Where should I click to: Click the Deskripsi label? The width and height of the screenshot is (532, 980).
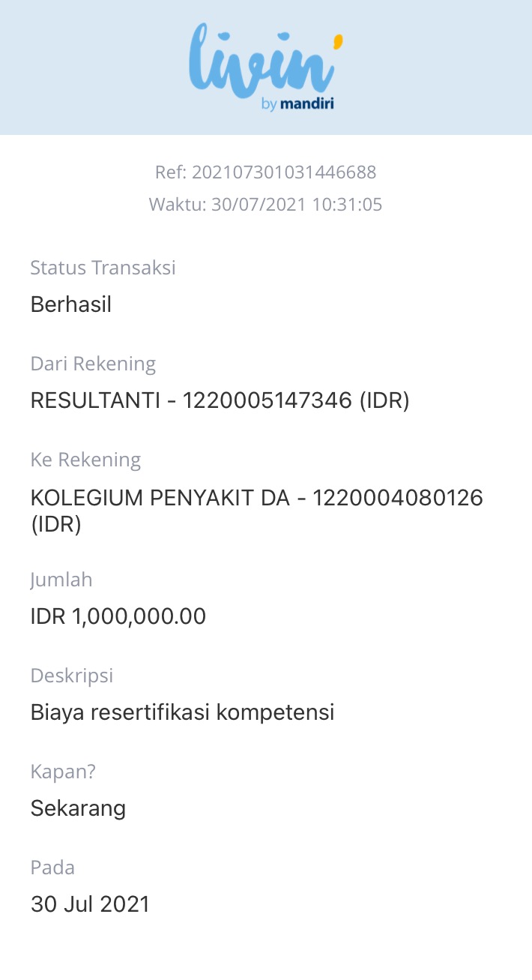[72, 676]
